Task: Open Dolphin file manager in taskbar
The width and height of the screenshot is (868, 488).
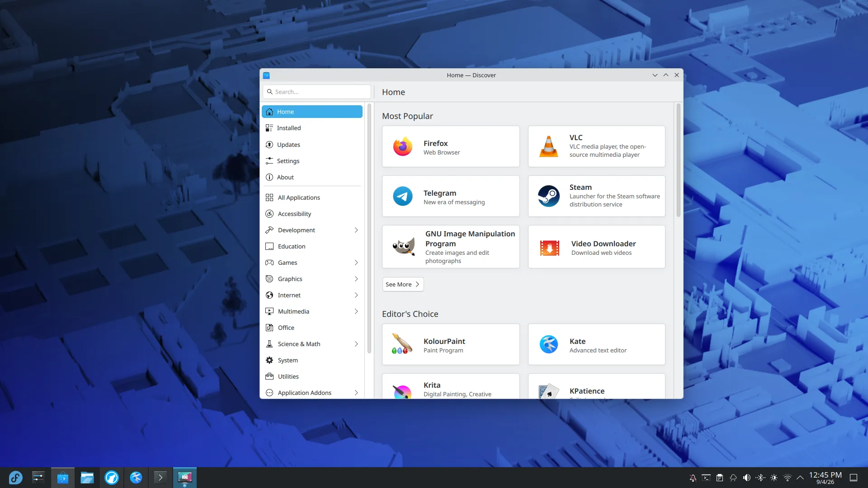Action: tap(87, 478)
